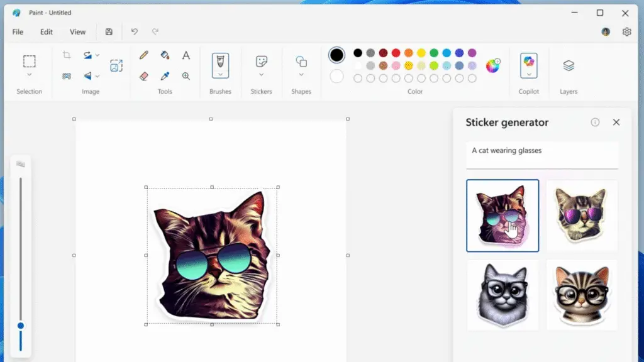Image resolution: width=644 pixels, height=362 pixels.
Task: Open the File menu
Action: 18,31
